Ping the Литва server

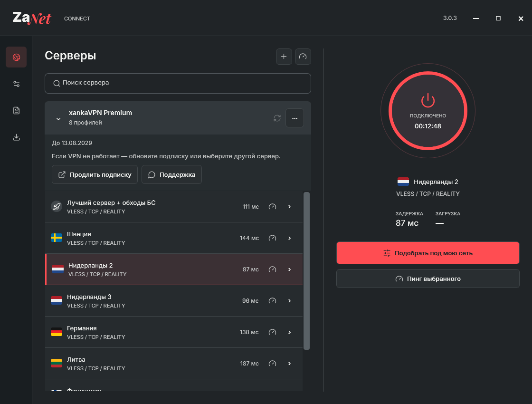click(x=273, y=364)
